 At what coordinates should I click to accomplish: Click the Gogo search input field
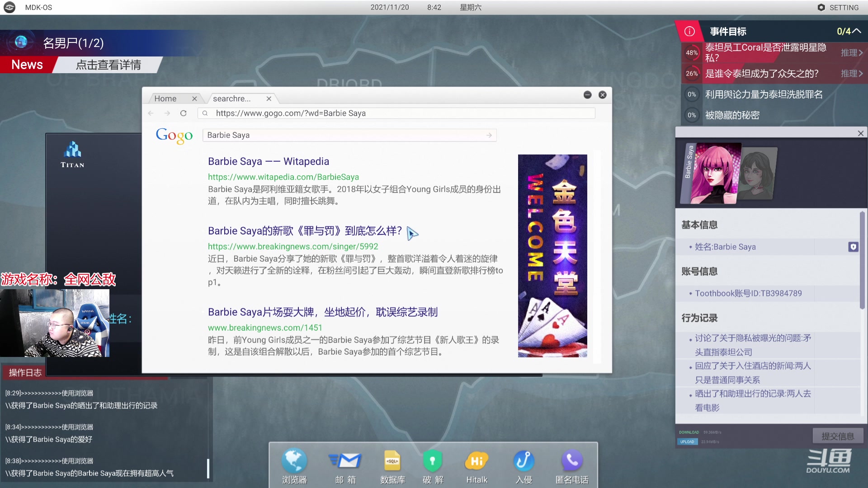[349, 135]
